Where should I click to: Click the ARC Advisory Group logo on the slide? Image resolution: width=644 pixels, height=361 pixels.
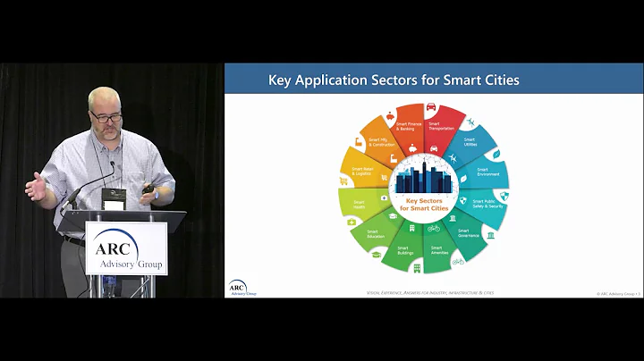pyautogui.click(x=242, y=288)
